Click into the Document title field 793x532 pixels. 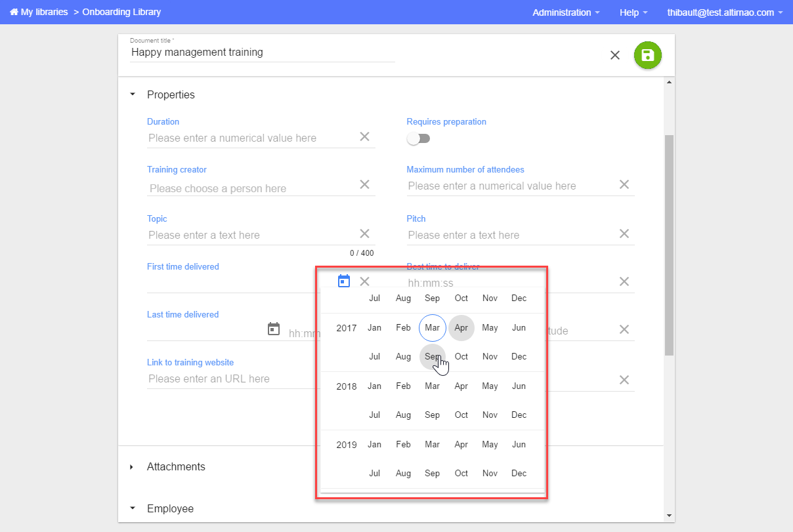pyautogui.click(x=263, y=52)
